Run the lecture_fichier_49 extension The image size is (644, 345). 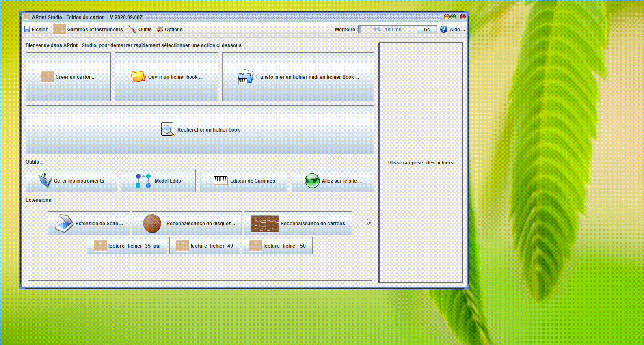pos(204,246)
